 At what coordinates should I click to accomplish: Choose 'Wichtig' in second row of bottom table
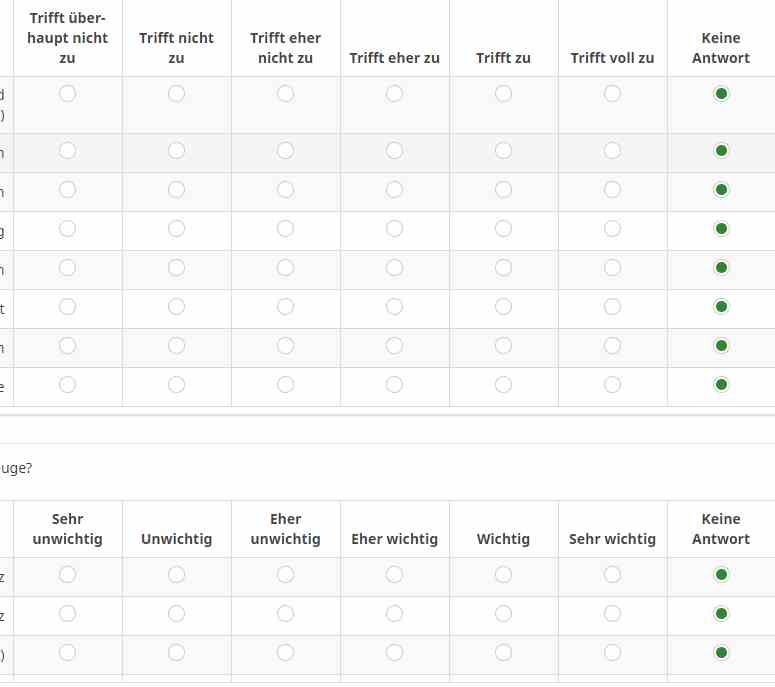[503, 614]
